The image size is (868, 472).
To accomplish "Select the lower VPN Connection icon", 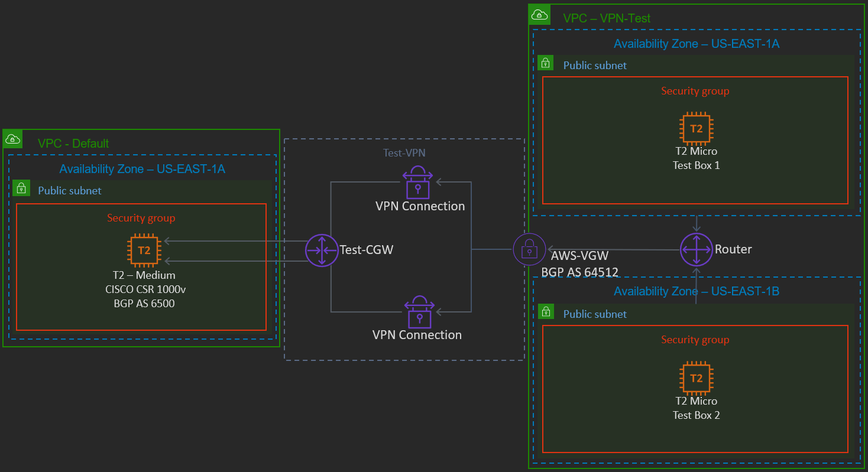I will tap(419, 311).
